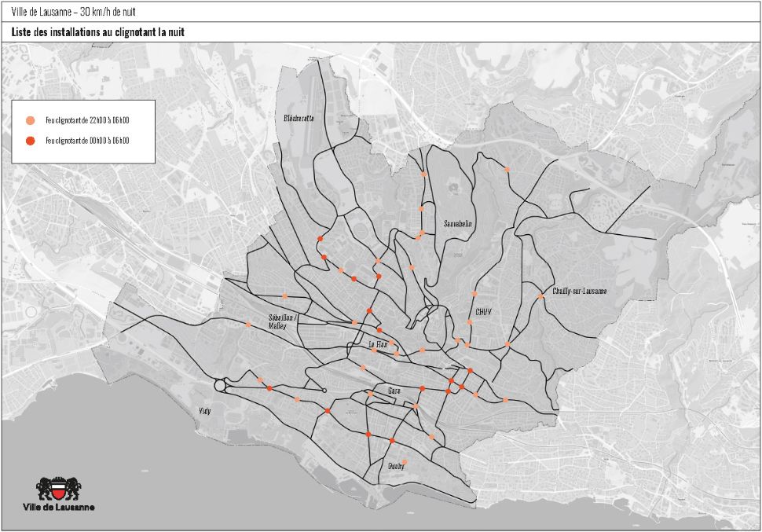Click the 'Liste des installations au clignotant' heading
This screenshot has width=762, height=532.
click(98, 32)
